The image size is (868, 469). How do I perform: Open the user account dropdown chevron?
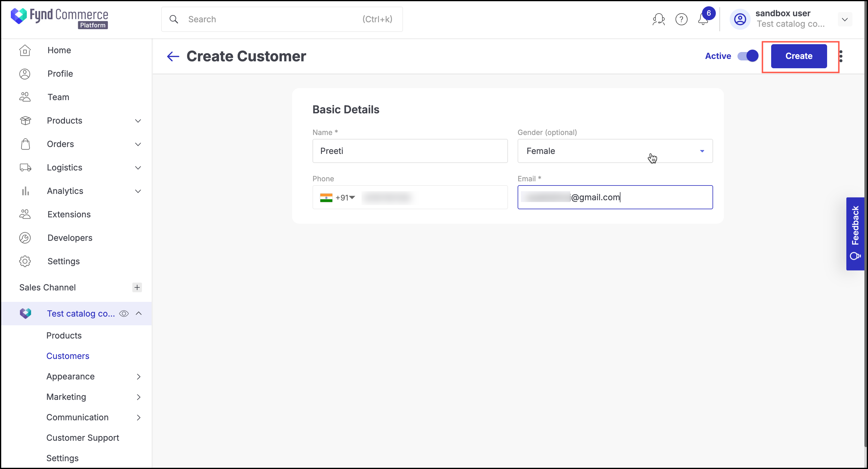tap(845, 19)
